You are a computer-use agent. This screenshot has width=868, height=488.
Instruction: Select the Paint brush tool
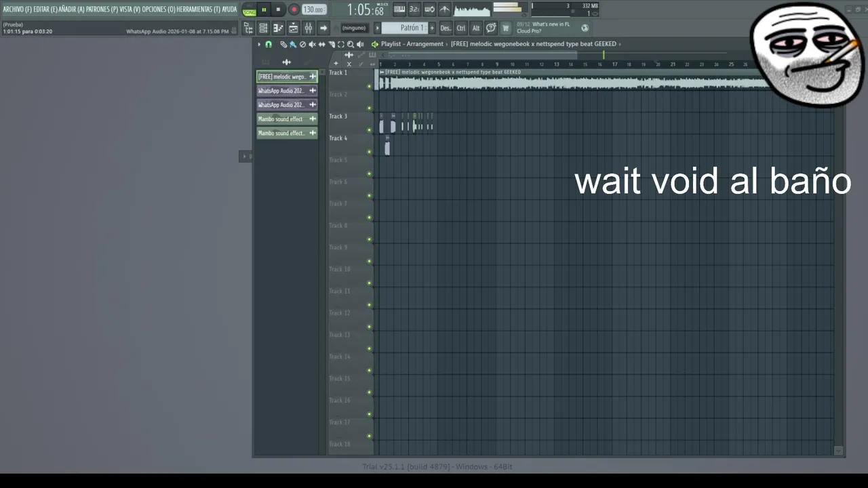coord(293,44)
